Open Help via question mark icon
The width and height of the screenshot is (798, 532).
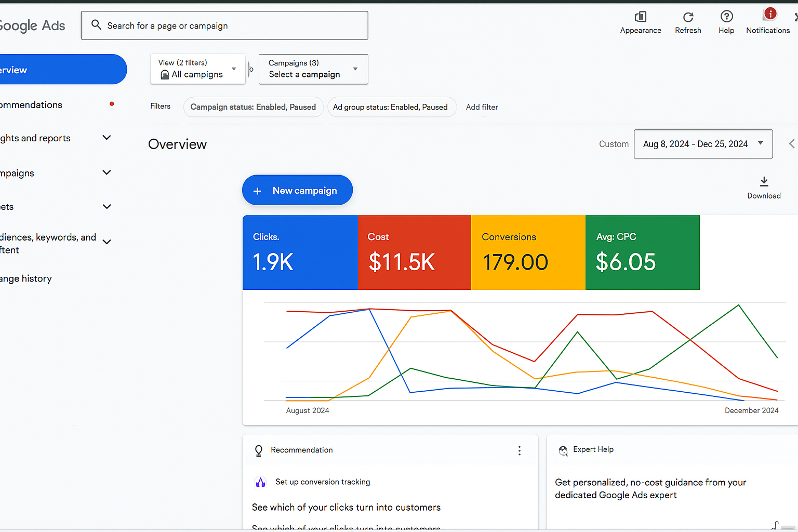tap(727, 17)
